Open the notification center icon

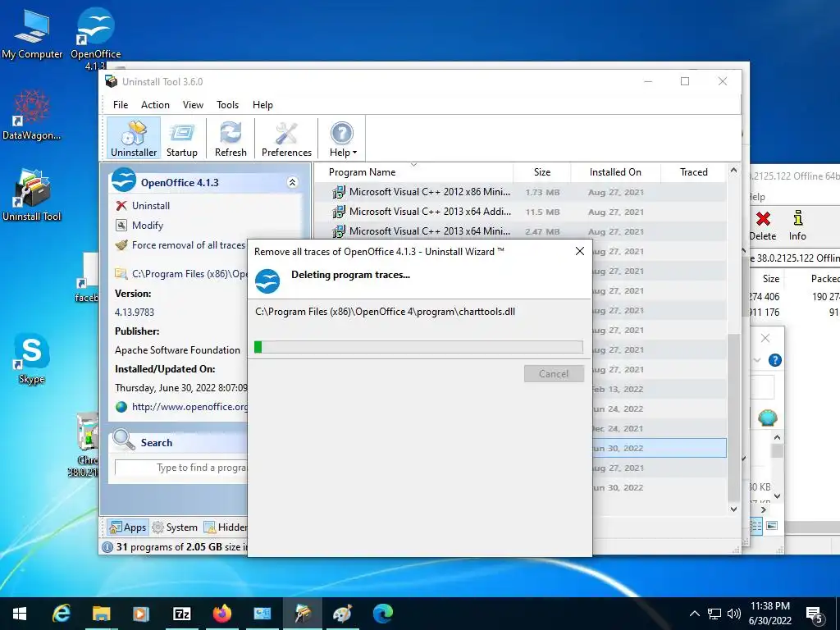815,614
